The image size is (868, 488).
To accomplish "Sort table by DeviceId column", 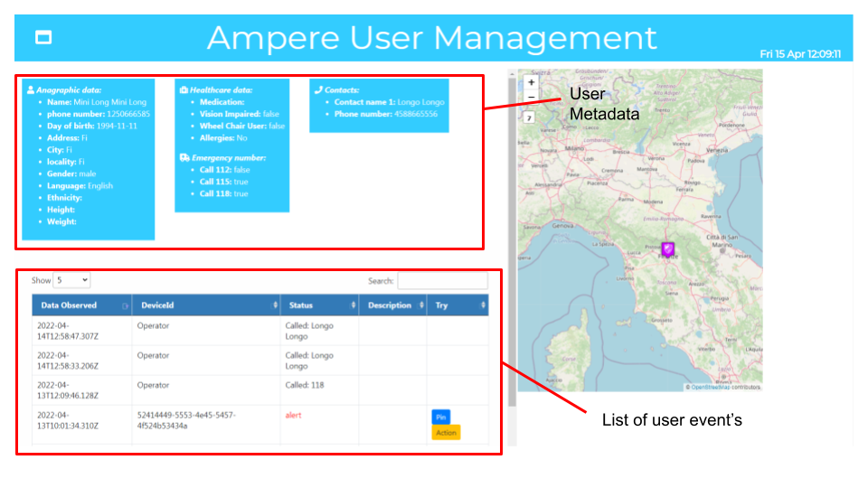I will pos(205,305).
